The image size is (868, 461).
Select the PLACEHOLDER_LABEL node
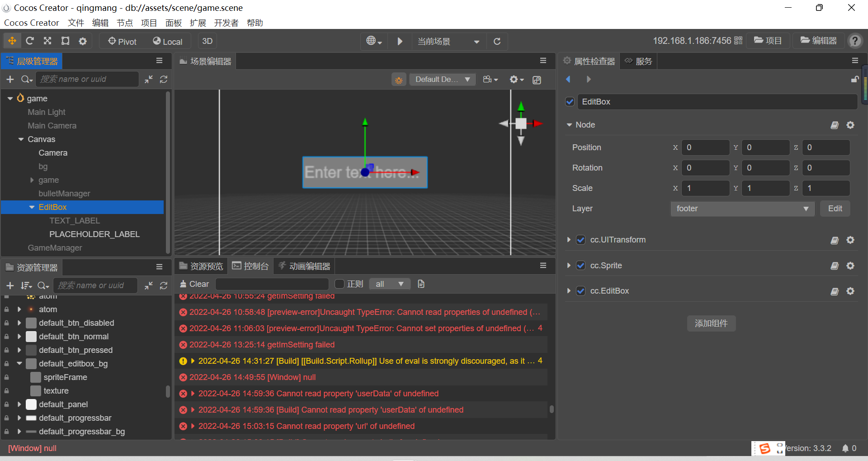tap(94, 234)
